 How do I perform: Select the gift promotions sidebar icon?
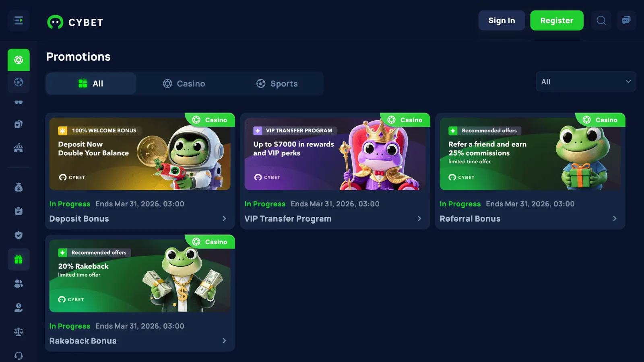[x=19, y=259]
